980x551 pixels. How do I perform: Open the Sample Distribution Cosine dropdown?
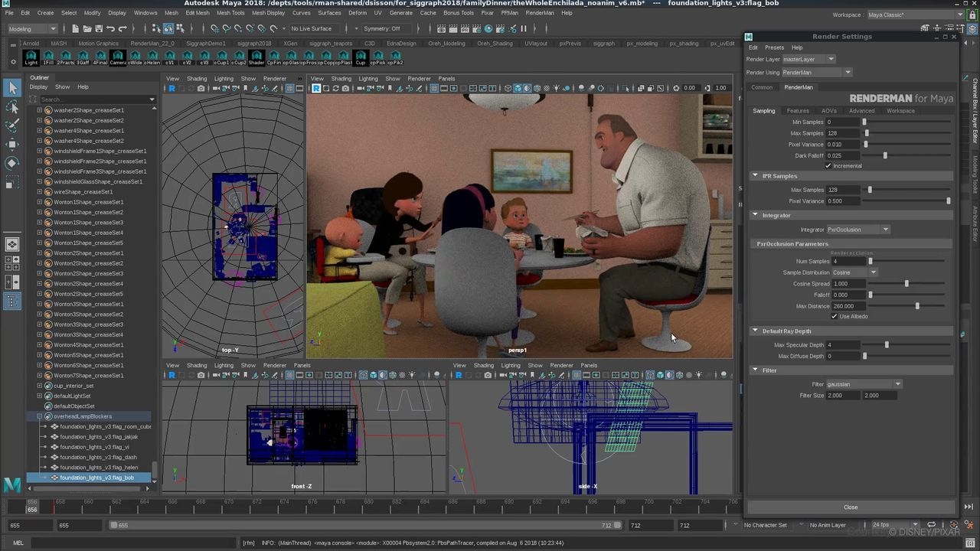click(854, 272)
